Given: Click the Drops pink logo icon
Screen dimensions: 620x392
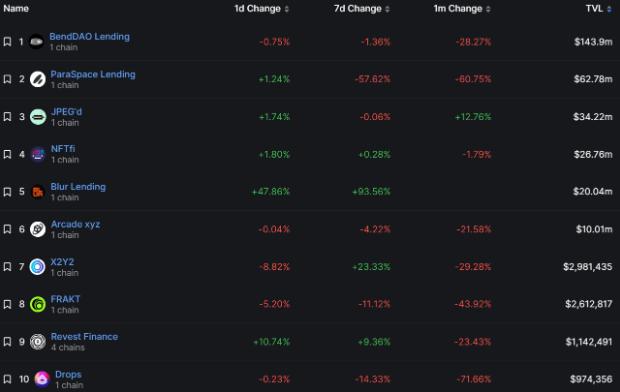Looking at the screenshot, I should [x=42, y=379].
